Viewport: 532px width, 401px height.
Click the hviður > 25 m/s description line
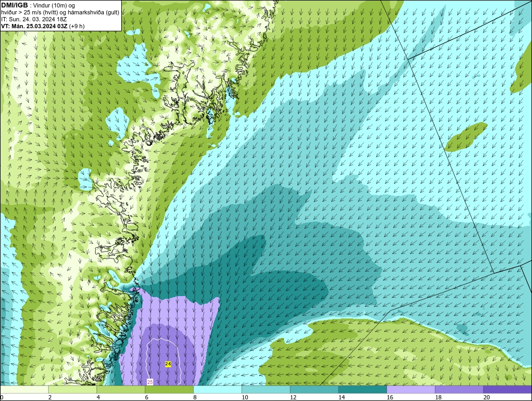[60, 12]
